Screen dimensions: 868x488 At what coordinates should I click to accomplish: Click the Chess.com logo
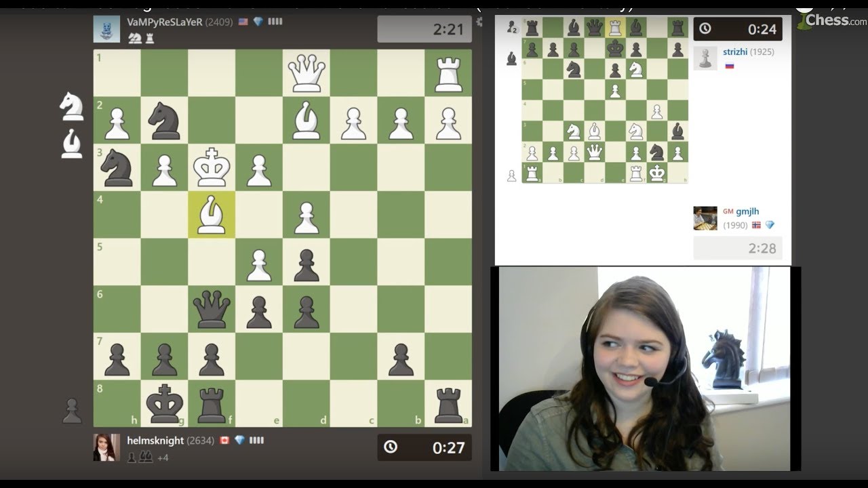click(831, 19)
